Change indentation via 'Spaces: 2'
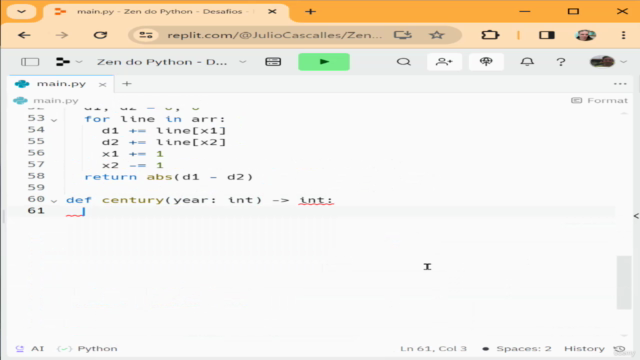Screen dimensions: 640x360 [x=524, y=349]
